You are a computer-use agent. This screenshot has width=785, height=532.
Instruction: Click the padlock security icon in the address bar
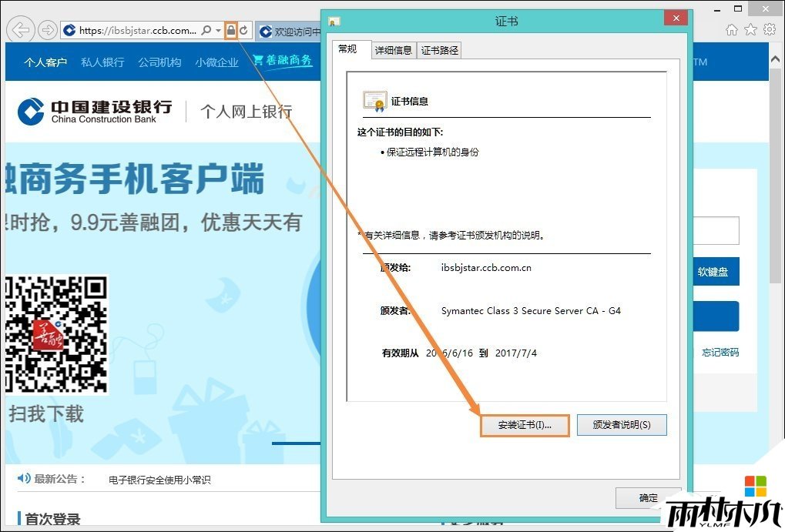coord(230,30)
